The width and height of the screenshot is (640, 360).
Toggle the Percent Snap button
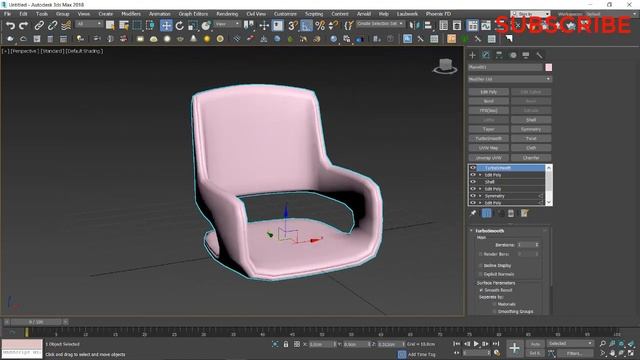(x=320, y=26)
